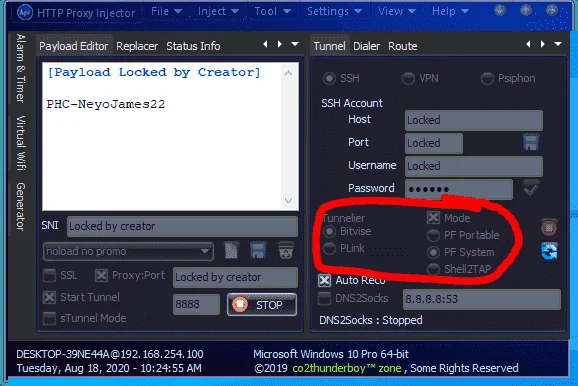Open the Generator side tab
Image resolution: width=578 pixels, height=386 pixels.
tap(21, 206)
